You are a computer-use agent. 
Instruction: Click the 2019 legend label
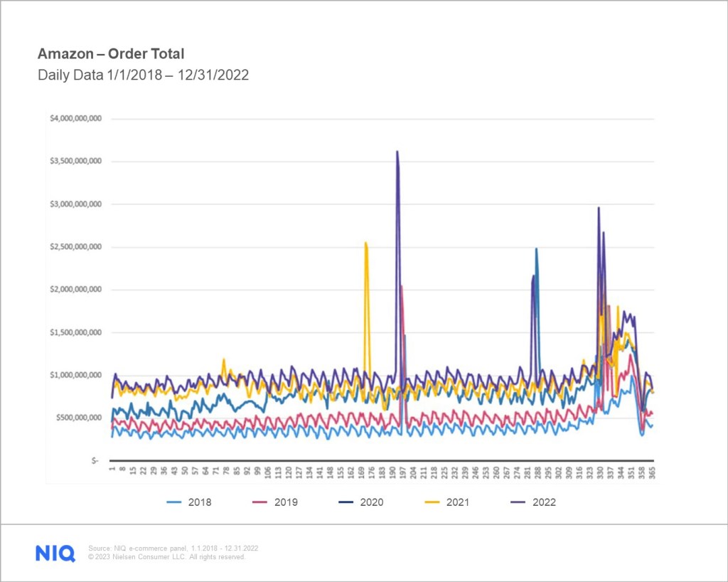point(286,502)
